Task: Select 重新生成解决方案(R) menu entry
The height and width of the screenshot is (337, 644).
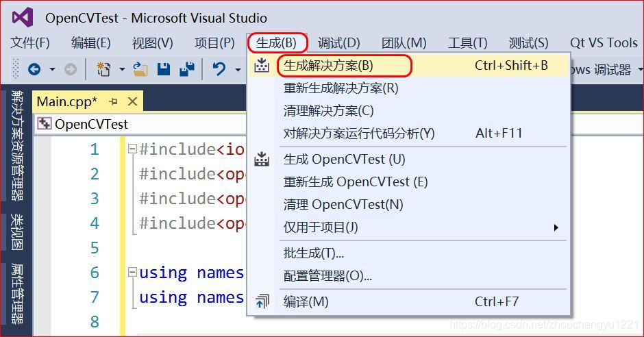Action: click(408, 88)
